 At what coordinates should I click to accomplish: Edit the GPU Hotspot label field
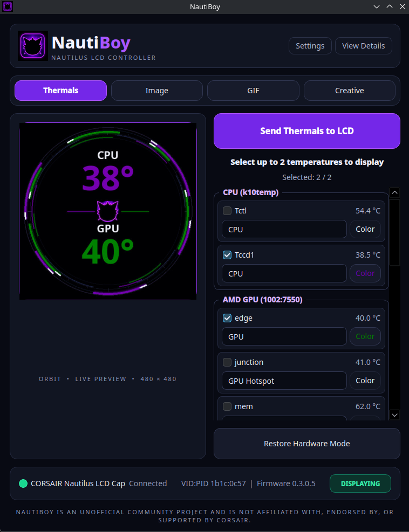coord(284,381)
